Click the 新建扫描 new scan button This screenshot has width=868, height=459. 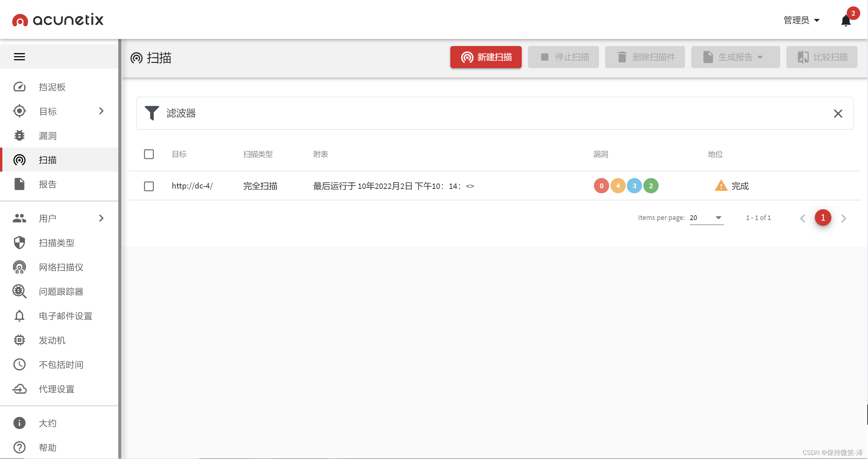pos(485,57)
